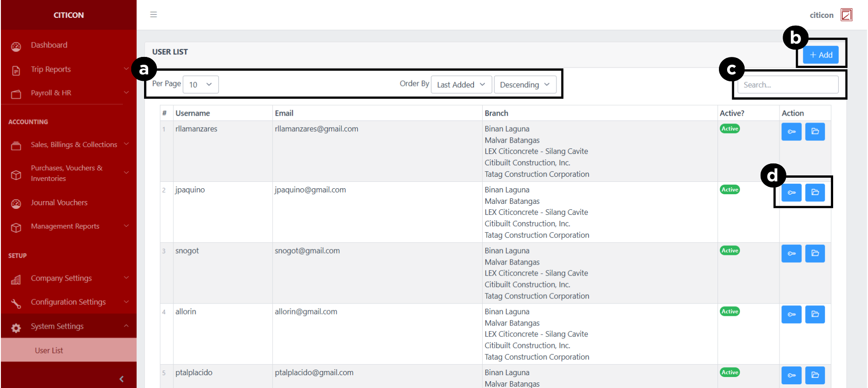Click the Management Reports cube icon
Viewport: 868px width, 388px height.
coord(16,228)
